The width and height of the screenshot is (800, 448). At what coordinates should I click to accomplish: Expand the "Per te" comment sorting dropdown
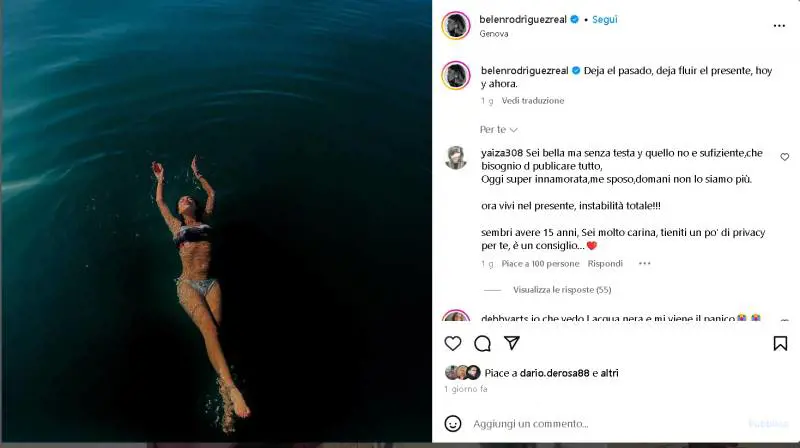499,130
